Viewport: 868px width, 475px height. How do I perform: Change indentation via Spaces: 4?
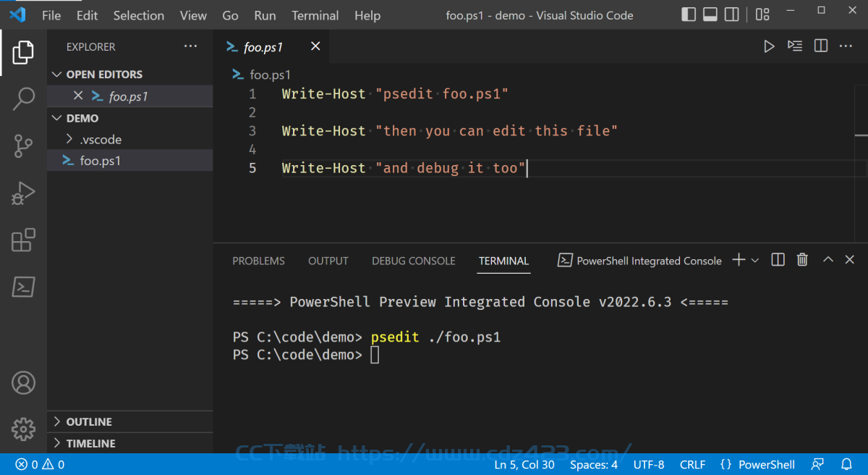tap(594, 465)
